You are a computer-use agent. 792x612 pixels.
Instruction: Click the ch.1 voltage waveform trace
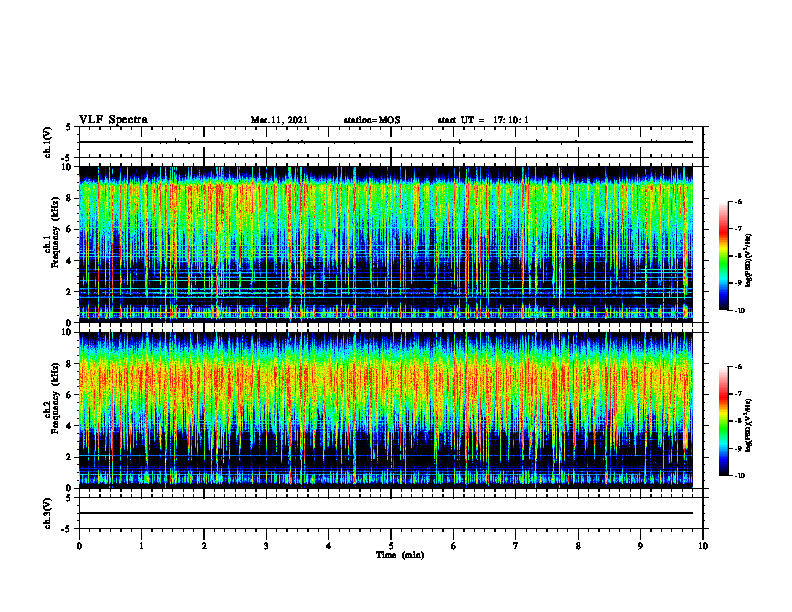pyautogui.click(x=386, y=142)
